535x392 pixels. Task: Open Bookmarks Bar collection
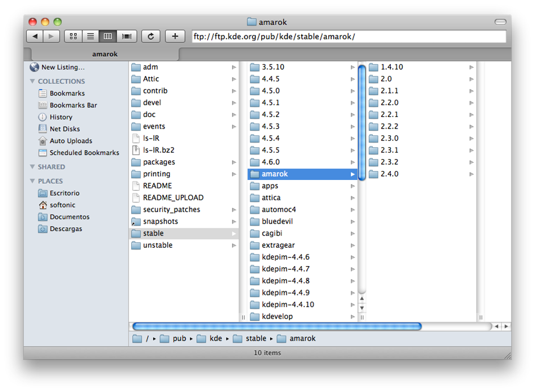click(x=68, y=105)
